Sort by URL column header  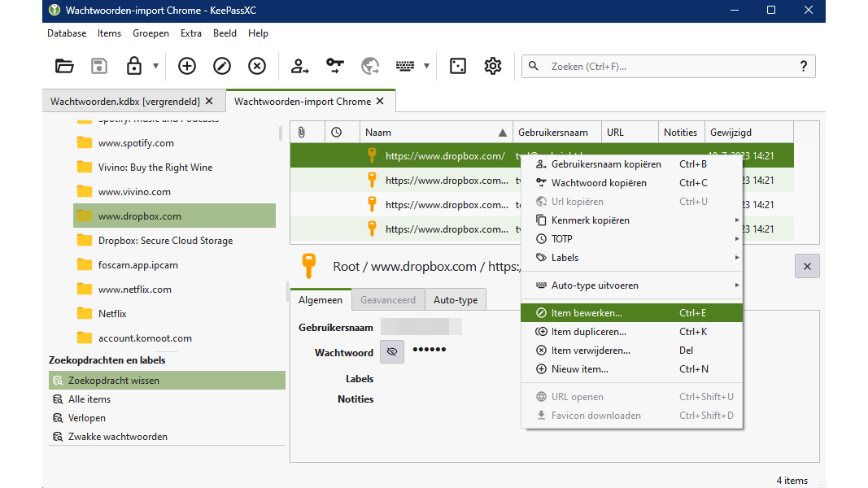click(630, 133)
